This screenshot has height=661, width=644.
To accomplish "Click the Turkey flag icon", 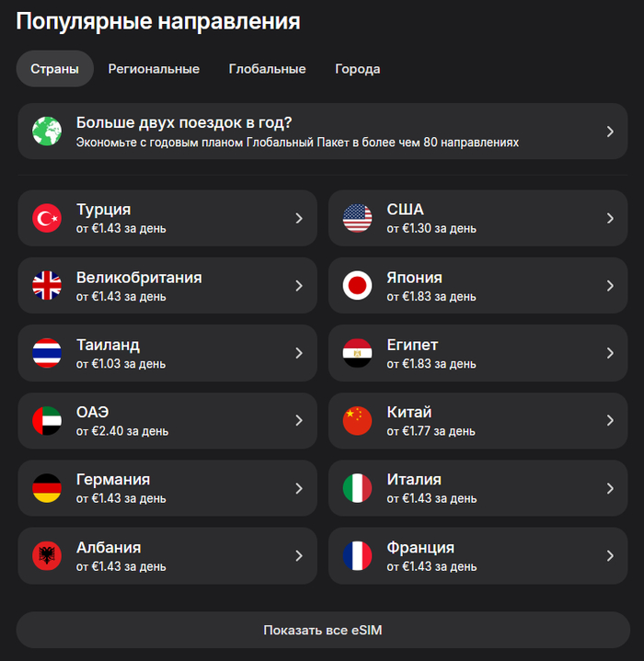I will pos(47,218).
